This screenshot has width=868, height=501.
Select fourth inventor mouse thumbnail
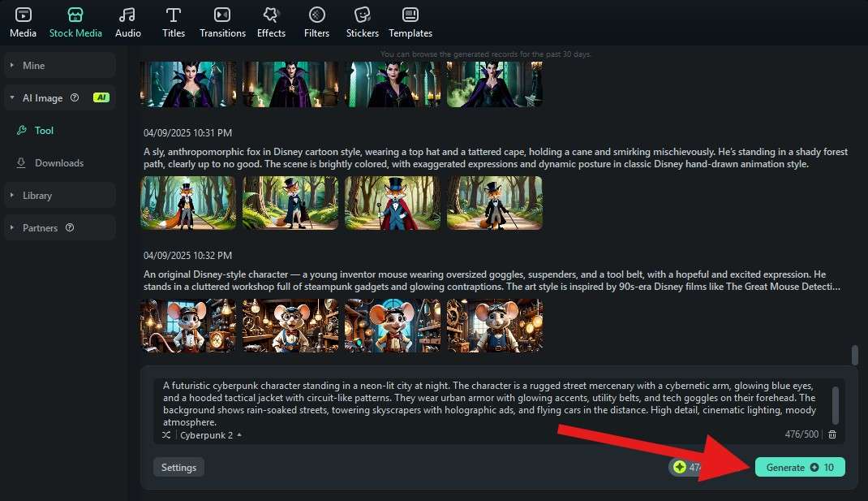[494, 326]
